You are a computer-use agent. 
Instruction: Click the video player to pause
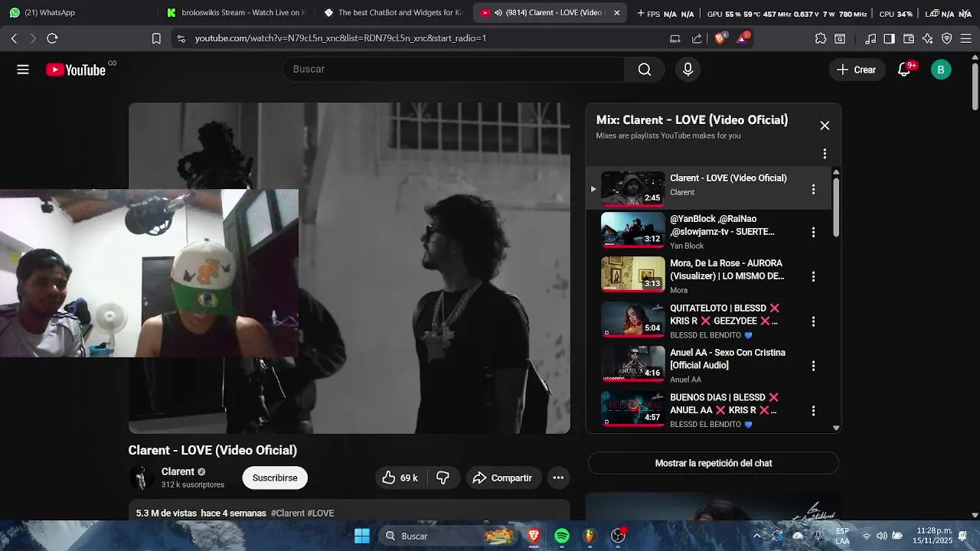(349, 269)
